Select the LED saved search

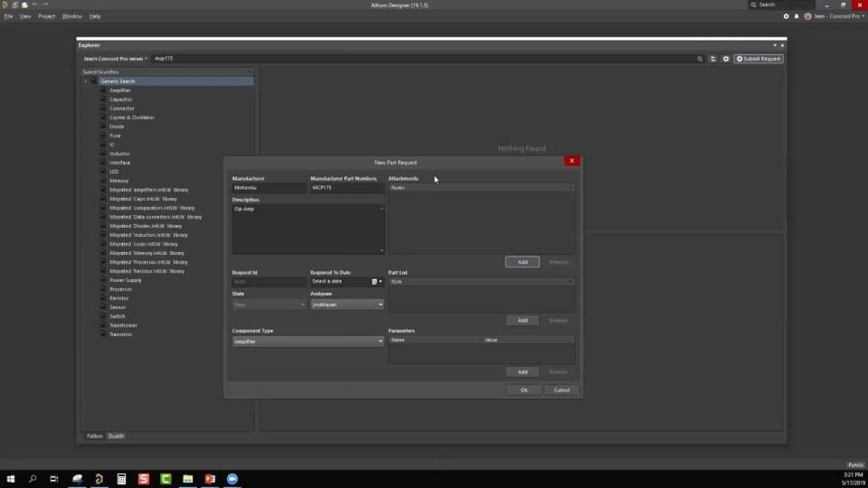tap(114, 172)
